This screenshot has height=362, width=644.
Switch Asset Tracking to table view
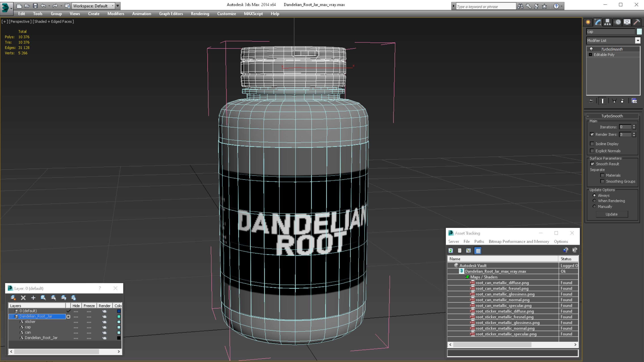478,250
